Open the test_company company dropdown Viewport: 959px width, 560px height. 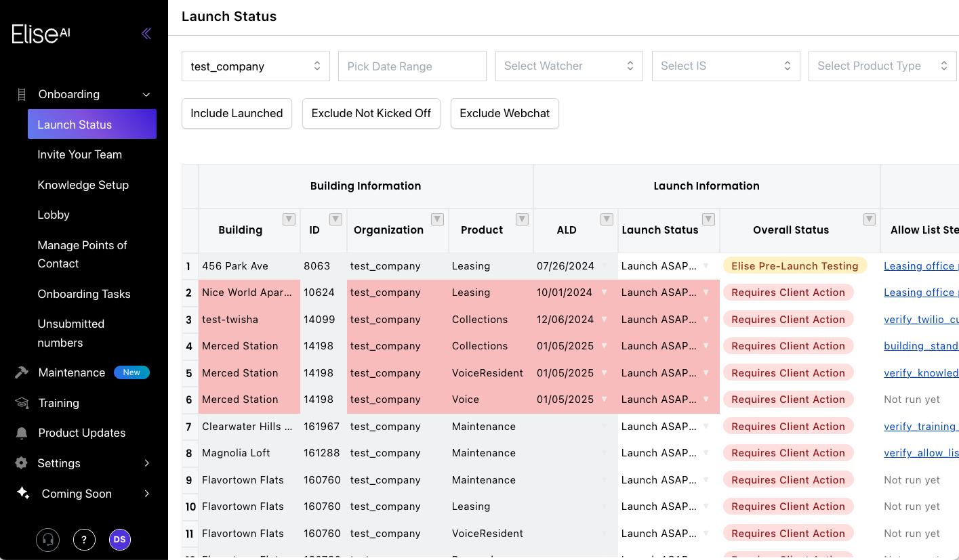[x=256, y=66]
